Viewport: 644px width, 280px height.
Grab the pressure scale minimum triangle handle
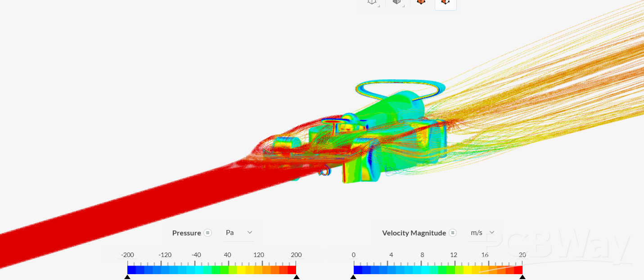[127, 277]
